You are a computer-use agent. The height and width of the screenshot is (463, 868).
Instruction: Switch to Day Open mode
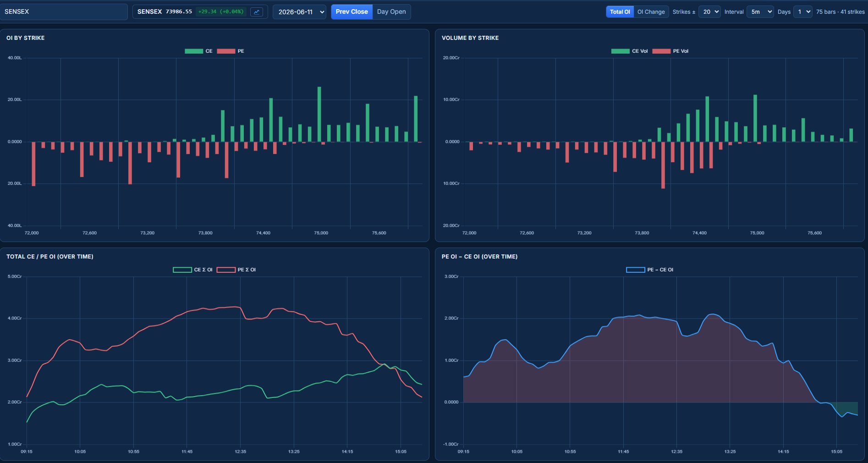click(391, 12)
